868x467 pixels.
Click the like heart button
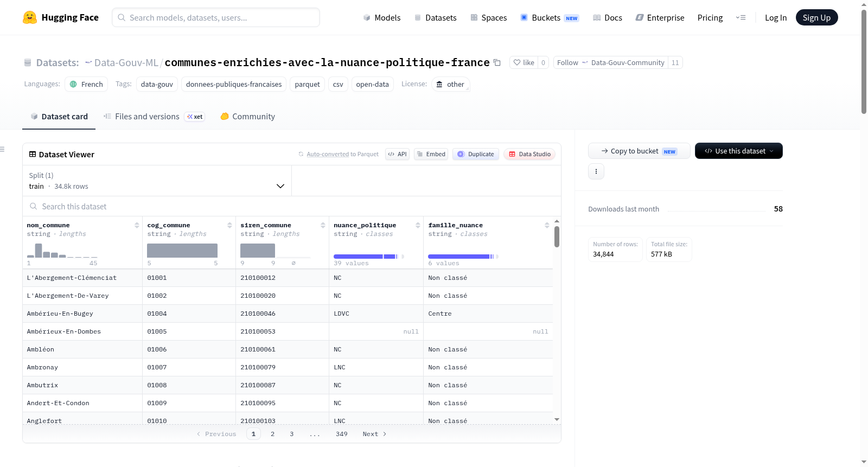point(524,62)
